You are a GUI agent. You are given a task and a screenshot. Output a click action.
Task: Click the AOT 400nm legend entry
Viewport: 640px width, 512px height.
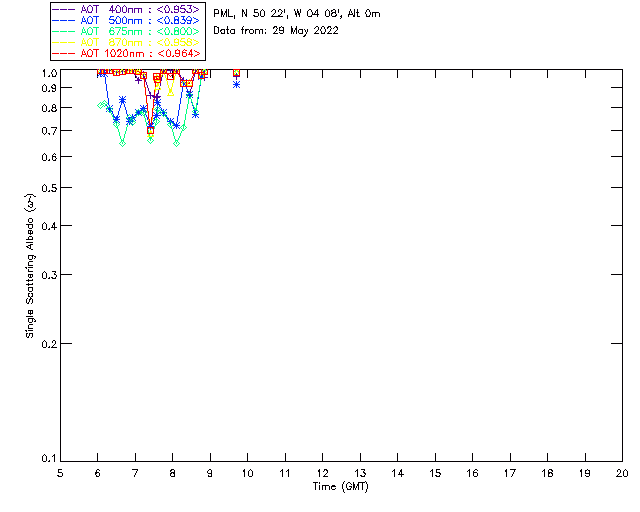point(126,9)
